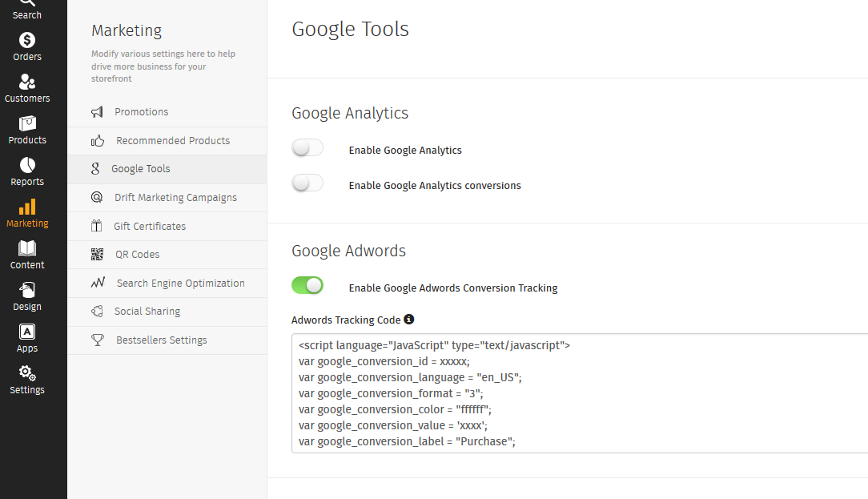Click the Promotions megaphone icon
The height and width of the screenshot is (499, 868).
[x=97, y=112]
